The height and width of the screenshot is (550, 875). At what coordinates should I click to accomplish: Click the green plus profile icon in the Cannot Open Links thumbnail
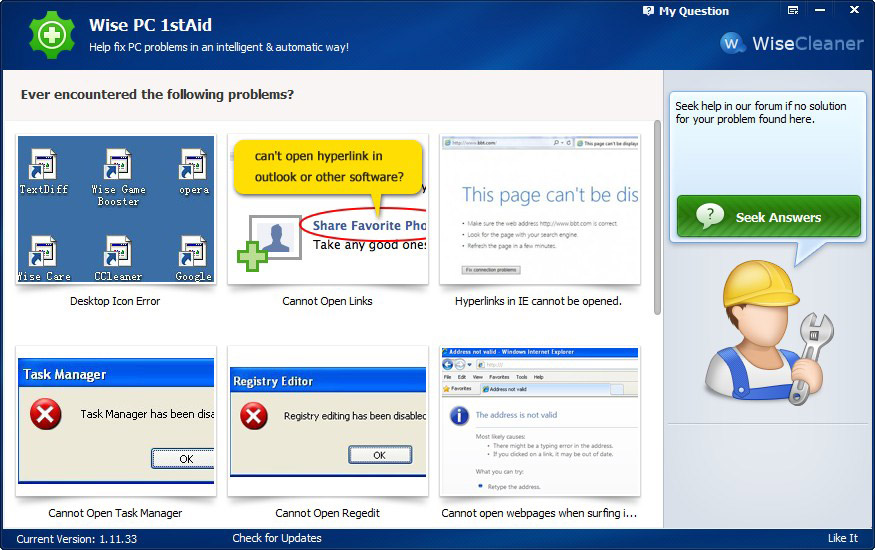pyautogui.click(x=271, y=243)
